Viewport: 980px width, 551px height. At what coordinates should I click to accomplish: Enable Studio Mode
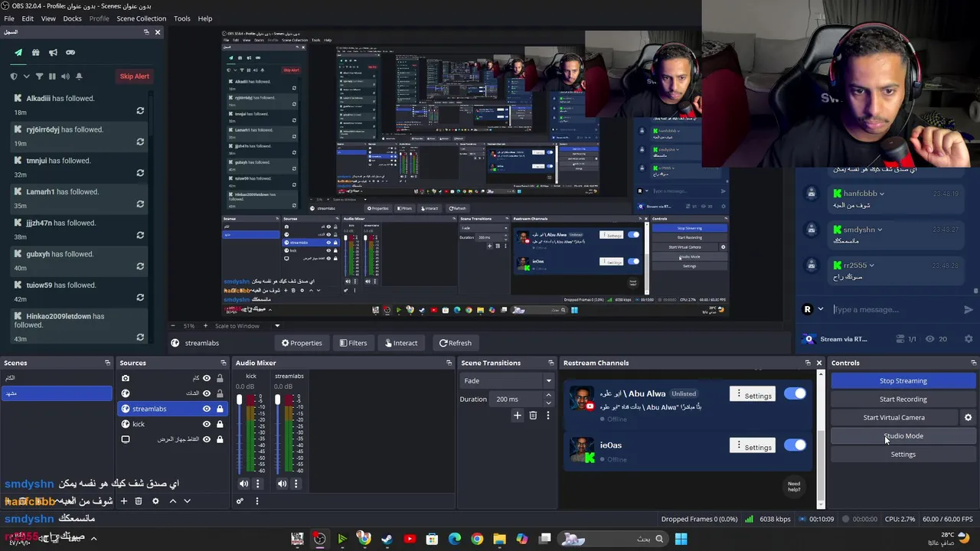pyautogui.click(x=903, y=436)
